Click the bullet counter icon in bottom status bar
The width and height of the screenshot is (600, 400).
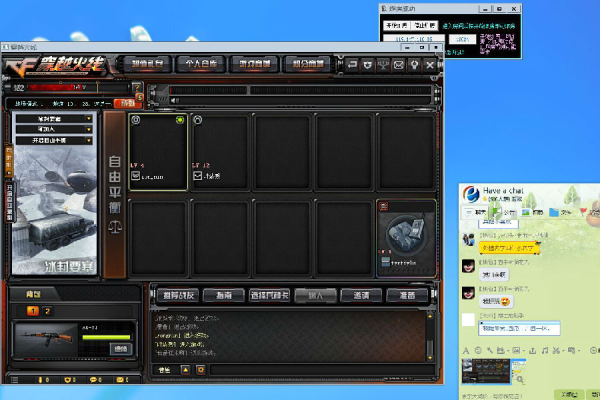(40, 380)
